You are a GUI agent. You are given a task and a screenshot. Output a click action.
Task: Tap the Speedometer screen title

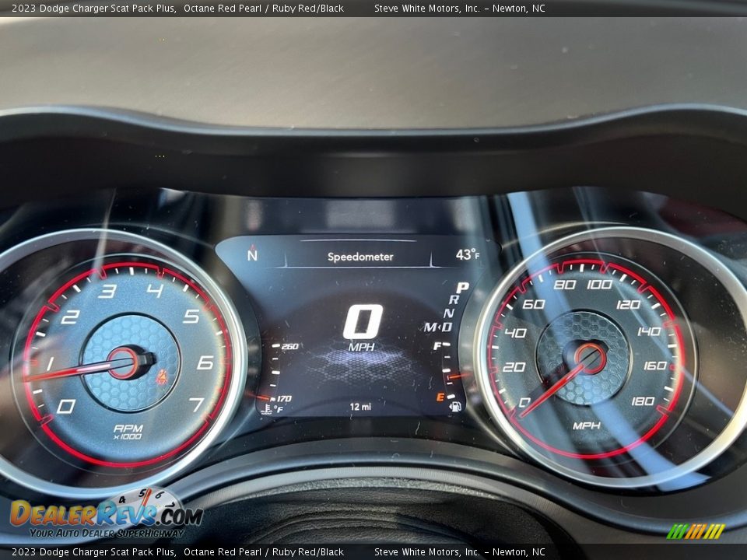pyautogui.click(x=360, y=257)
